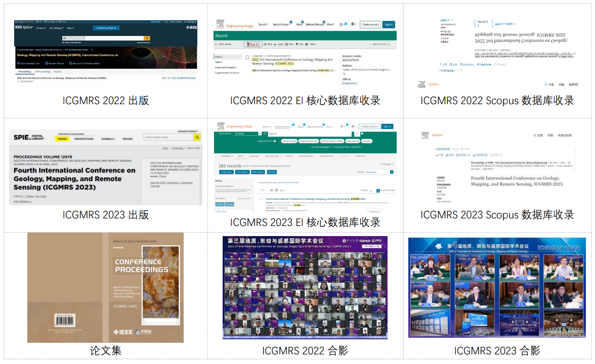Viewport: 595px width, 364px height.
Task: Click the Save search button in 2023 EI results
Action: pyautogui.click(x=242, y=172)
